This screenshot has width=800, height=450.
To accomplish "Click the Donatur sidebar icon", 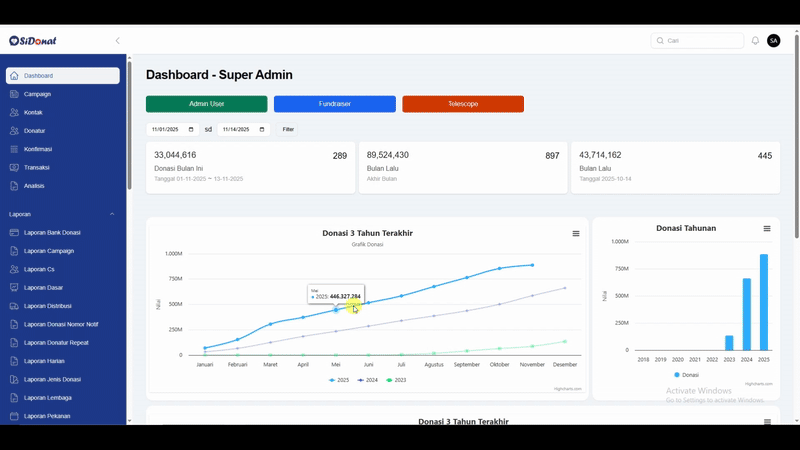I will 14,131.
